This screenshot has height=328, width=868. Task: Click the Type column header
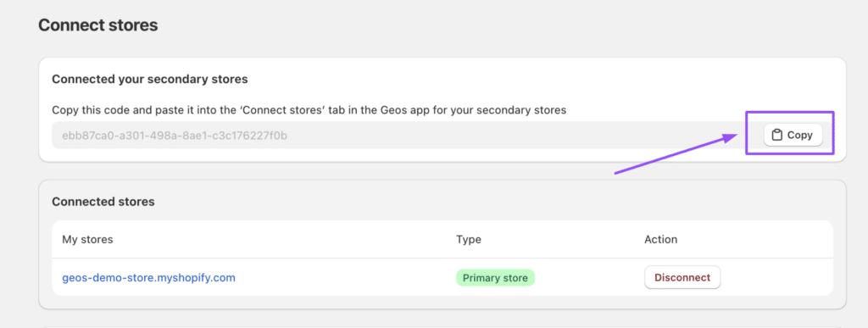468,240
